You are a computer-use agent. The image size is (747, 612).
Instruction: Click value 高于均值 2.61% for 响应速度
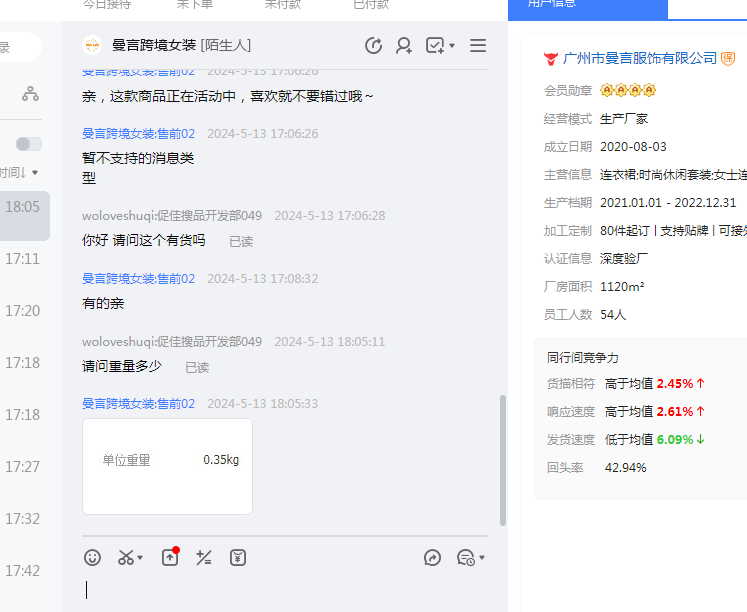click(655, 412)
